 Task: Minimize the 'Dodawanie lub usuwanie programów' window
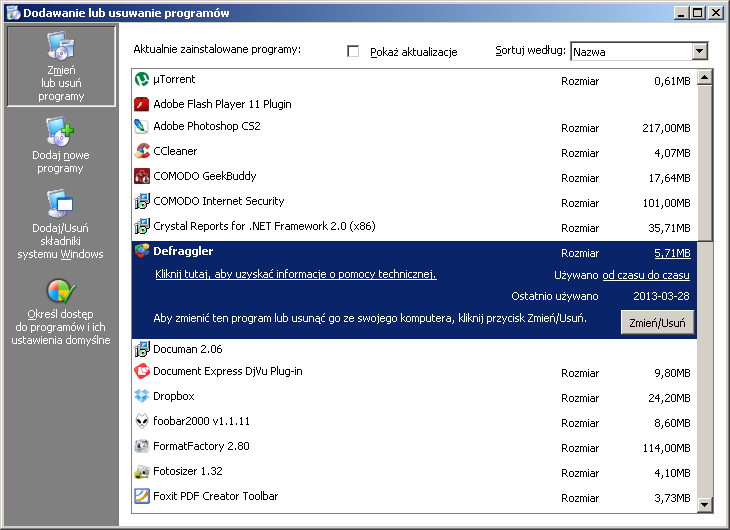tap(682, 13)
